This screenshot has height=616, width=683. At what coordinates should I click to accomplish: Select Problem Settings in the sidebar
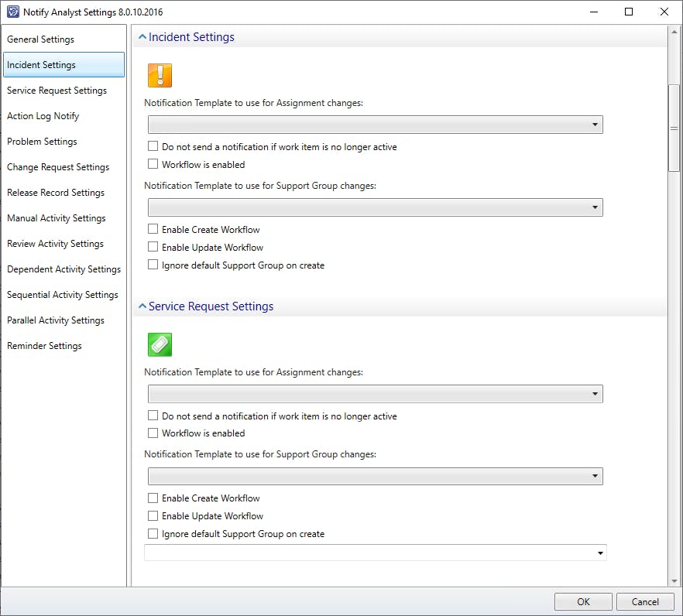42,142
